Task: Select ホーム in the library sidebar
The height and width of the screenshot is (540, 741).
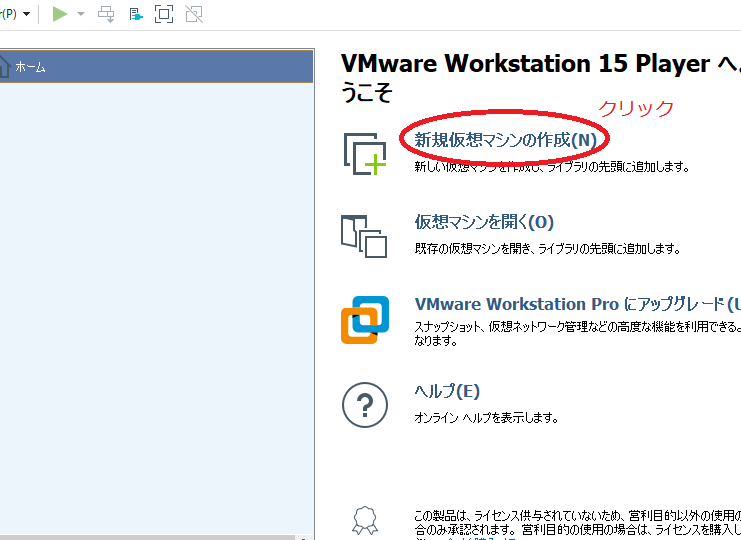Action: 156,67
